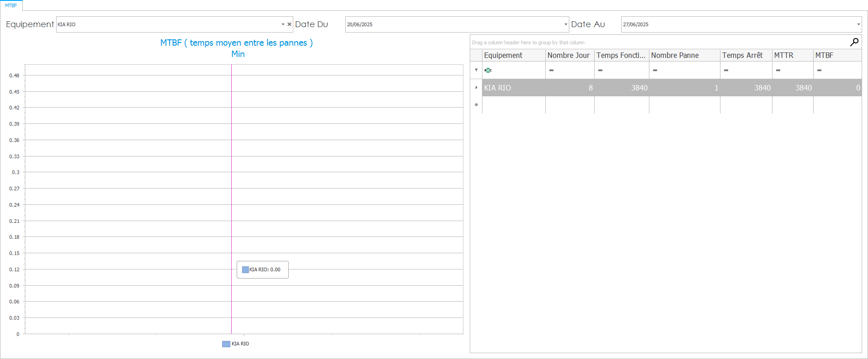Clear the Equipement selection with the X
Image resolution: width=868 pixels, height=359 pixels.
click(289, 24)
